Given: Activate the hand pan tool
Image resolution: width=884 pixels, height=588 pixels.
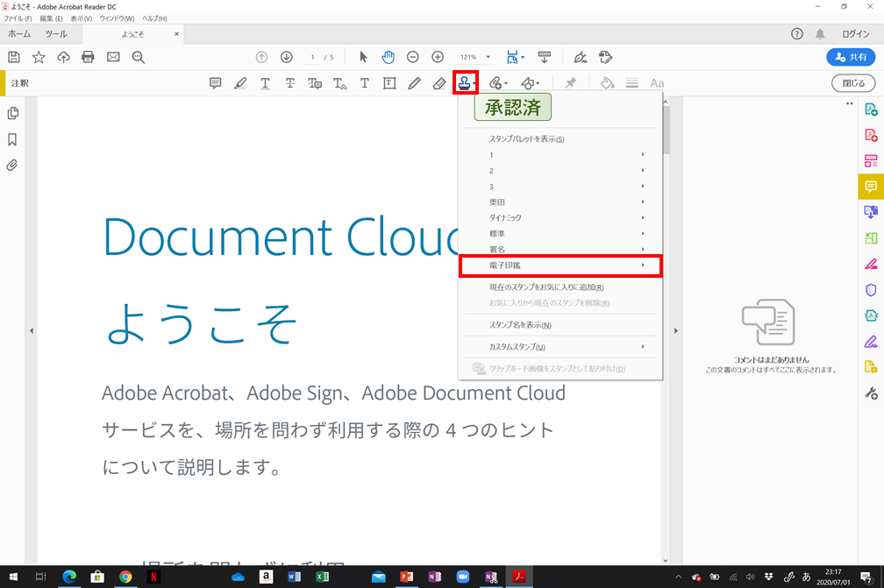Looking at the screenshot, I should tap(388, 57).
